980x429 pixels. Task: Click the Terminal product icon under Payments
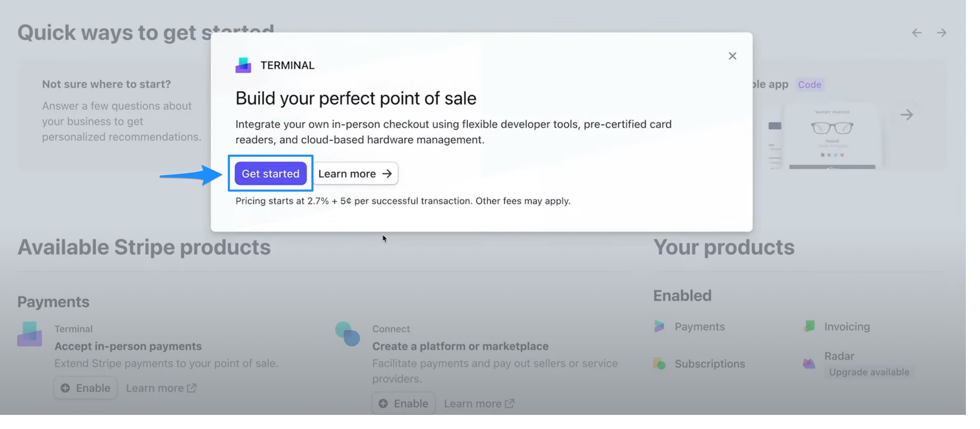click(30, 334)
